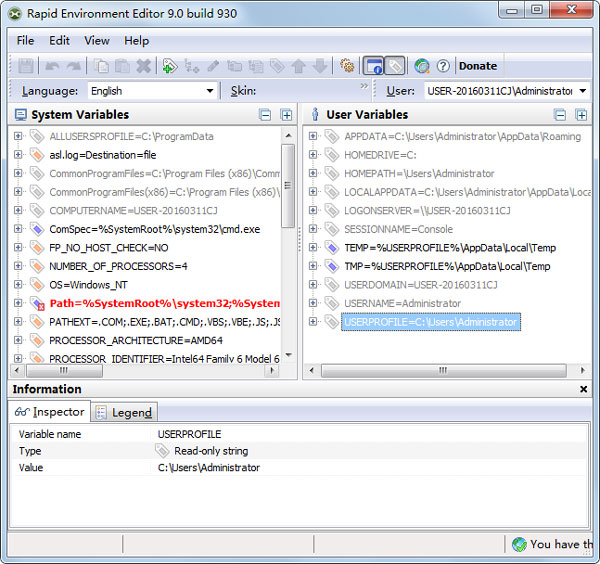
Task: Toggle the tag icon view button
Action: point(395,66)
